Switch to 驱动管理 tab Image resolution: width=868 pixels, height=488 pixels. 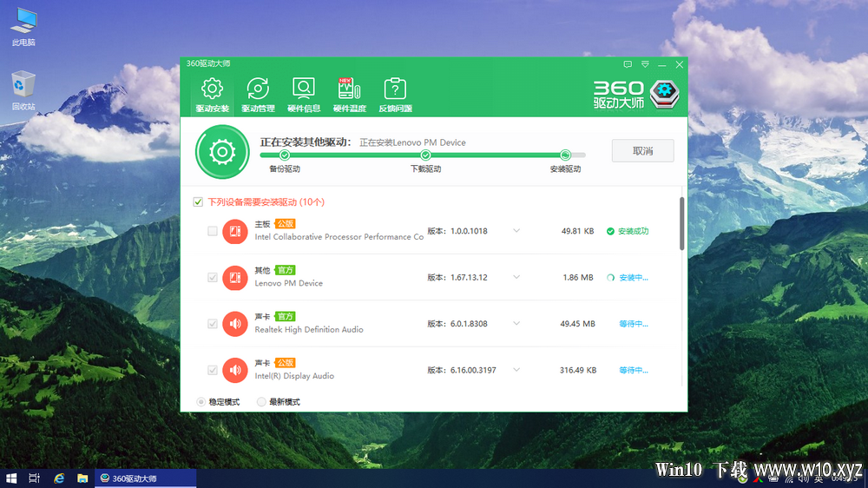258,96
